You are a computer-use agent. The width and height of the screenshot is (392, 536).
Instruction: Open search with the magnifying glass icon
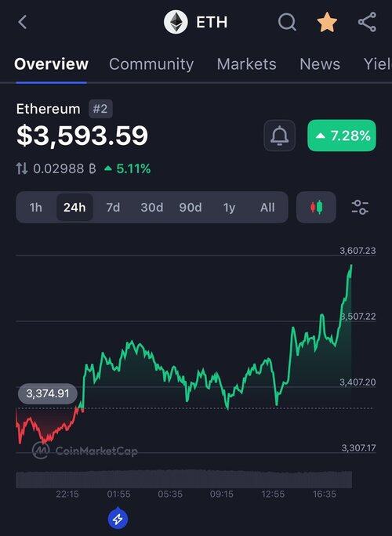tap(287, 22)
